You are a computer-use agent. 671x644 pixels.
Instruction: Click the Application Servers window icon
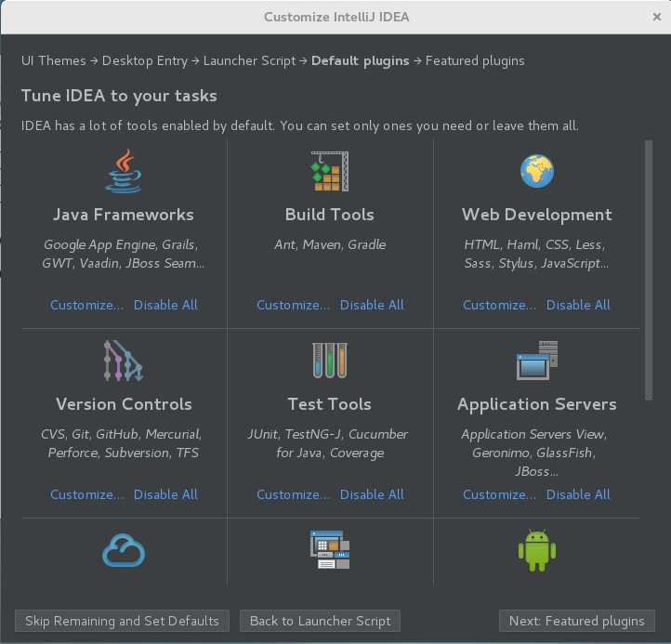(536, 361)
